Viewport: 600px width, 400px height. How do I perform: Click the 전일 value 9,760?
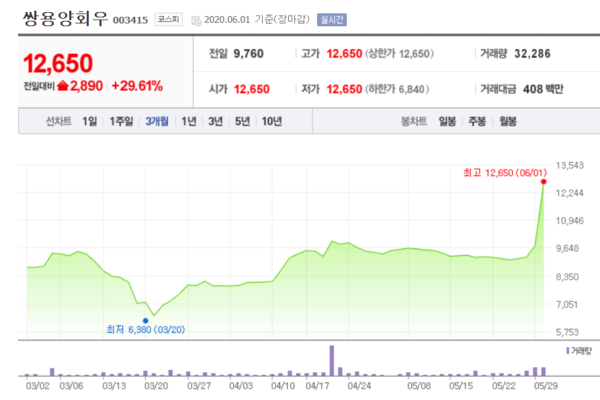point(248,54)
